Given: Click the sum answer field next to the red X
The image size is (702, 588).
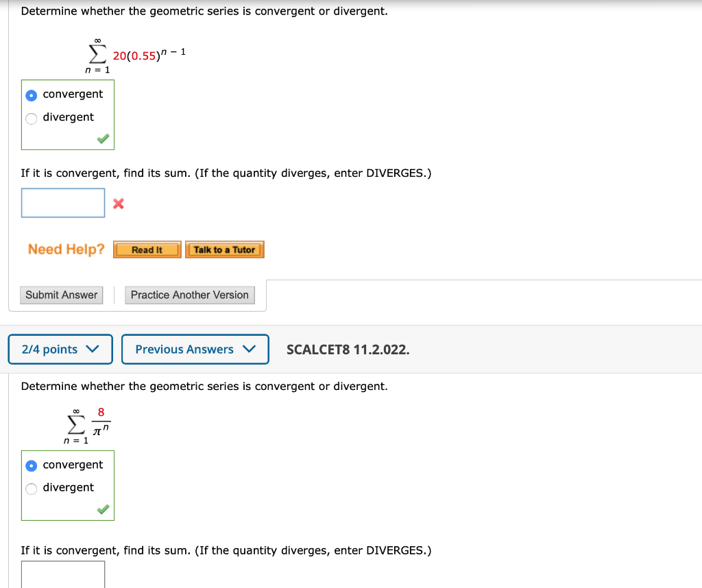Looking at the screenshot, I should pyautogui.click(x=62, y=203).
